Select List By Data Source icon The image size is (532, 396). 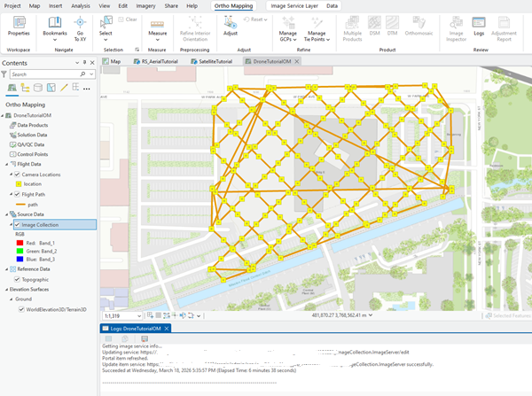tap(38, 88)
